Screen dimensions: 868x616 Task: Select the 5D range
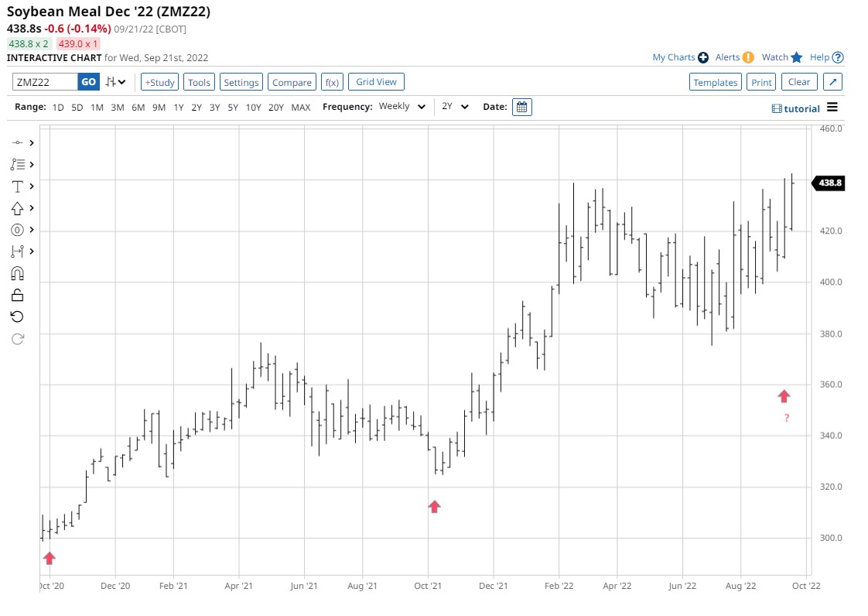click(77, 108)
